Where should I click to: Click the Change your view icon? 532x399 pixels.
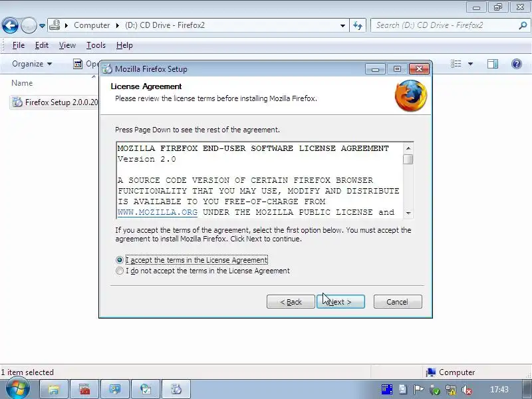point(456,64)
